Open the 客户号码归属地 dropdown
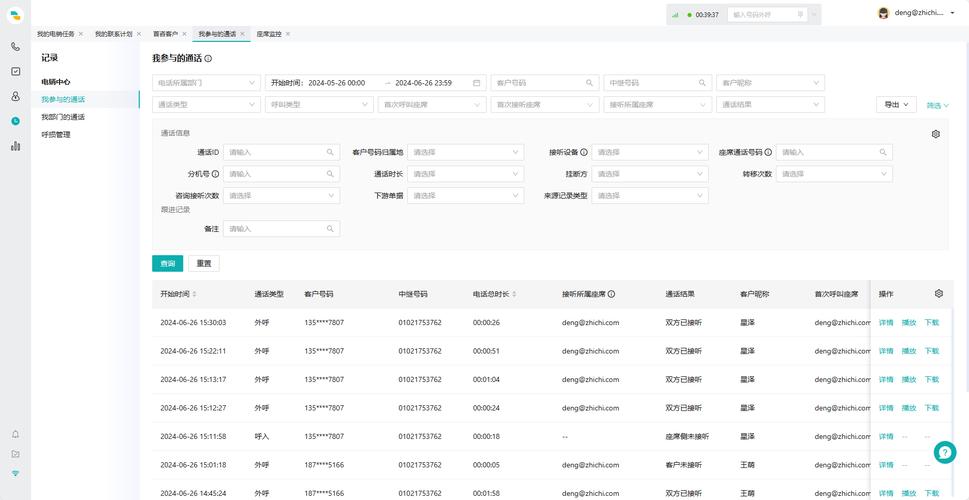969x500 pixels. 465,152
